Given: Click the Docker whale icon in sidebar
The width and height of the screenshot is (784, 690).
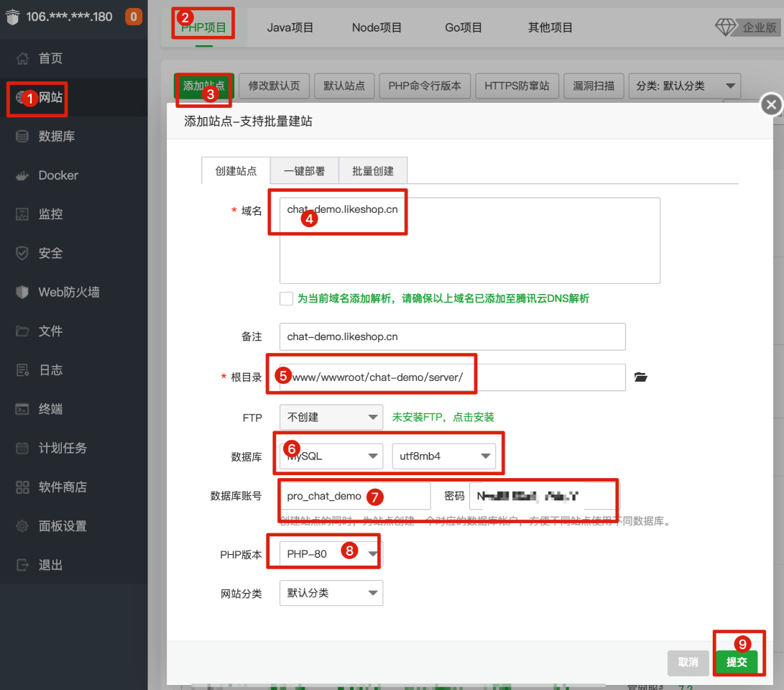Looking at the screenshot, I should click(x=22, y=175).
